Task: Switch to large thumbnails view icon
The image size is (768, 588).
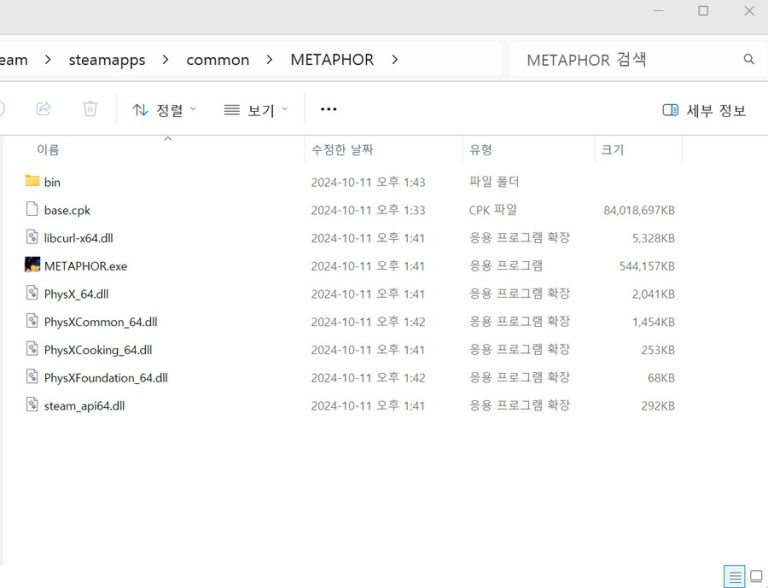Action: (756, 576)
